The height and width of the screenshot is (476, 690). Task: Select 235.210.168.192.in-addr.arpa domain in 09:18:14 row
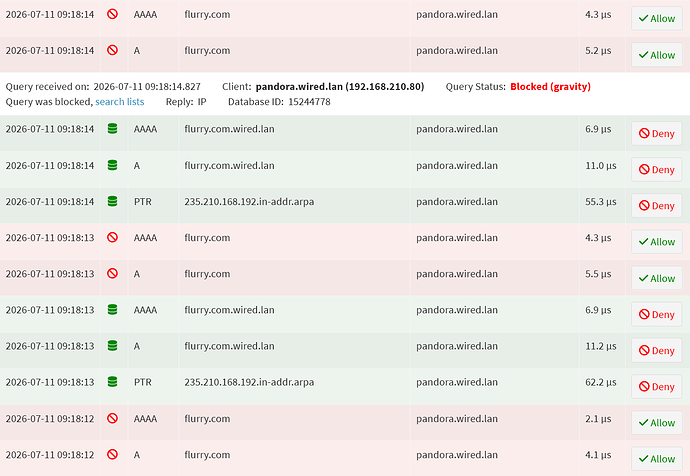click(249, 201)
